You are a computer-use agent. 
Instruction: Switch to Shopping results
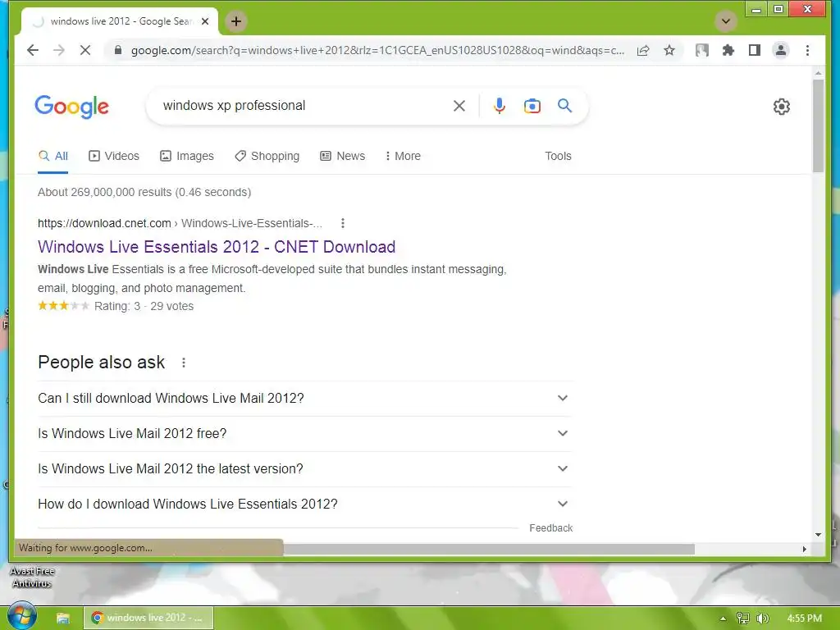[267, 156]
